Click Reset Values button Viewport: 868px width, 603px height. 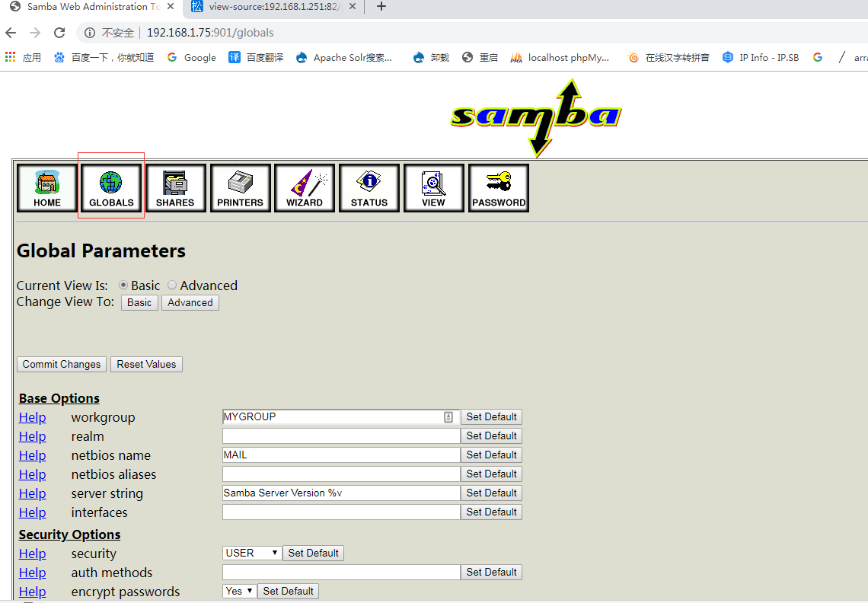click(146, 365)
